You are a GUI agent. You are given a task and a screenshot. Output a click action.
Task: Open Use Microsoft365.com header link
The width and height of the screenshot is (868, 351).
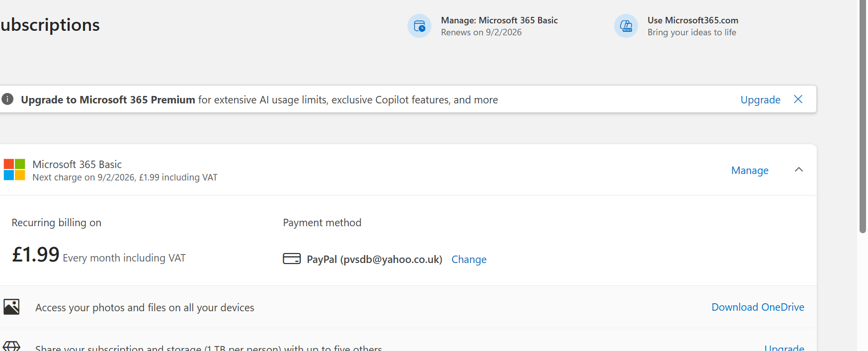693,20
